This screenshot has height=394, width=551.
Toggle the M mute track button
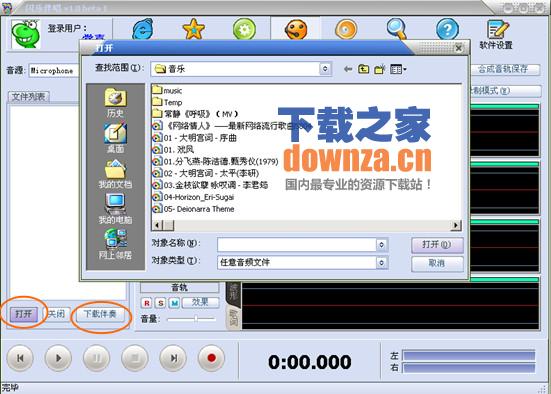pos(174,303)
